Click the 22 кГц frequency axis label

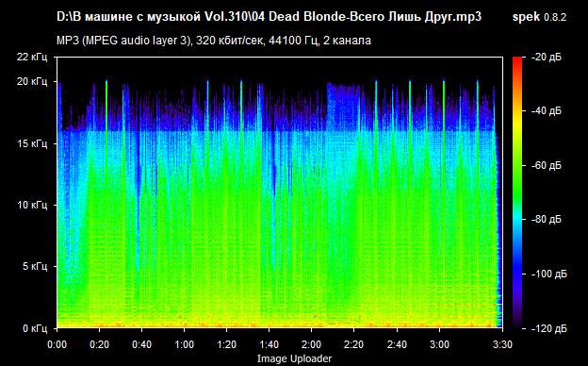coord(32,57)
